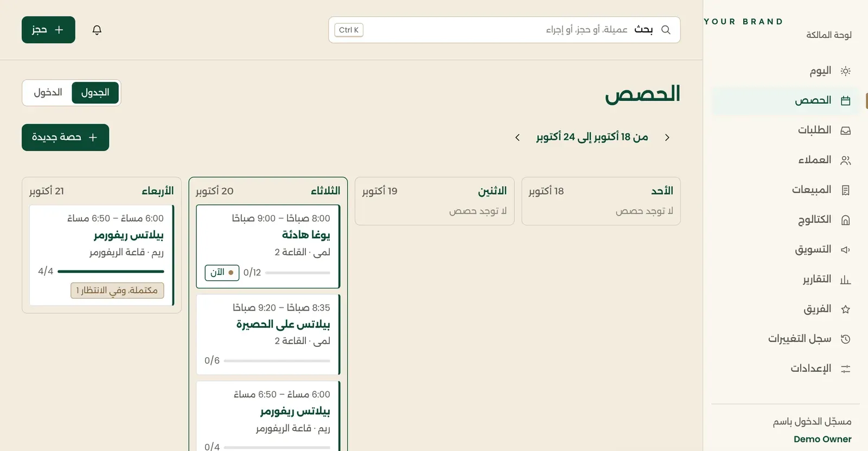Click the search field بحث عميلة
Viewport: 868px width, 451px height.
(x=505, y=30)
